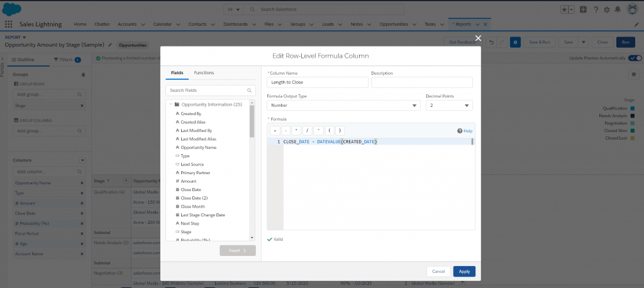Collapse the Opportunity Information folder
The image size is (644, 288).
(x=170, y=104)
